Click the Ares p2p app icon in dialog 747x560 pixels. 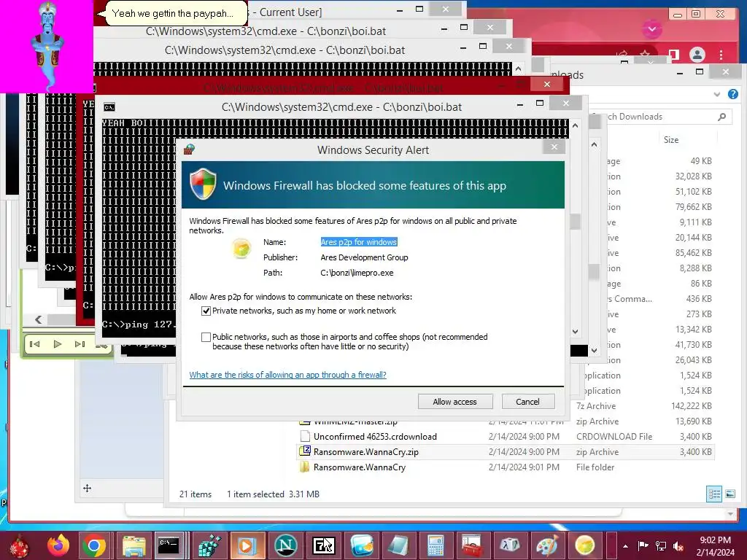tap(241, 249)
